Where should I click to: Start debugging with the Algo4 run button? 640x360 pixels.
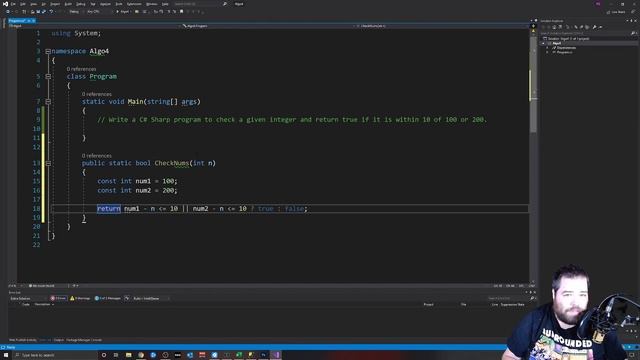tap(122, 12)
